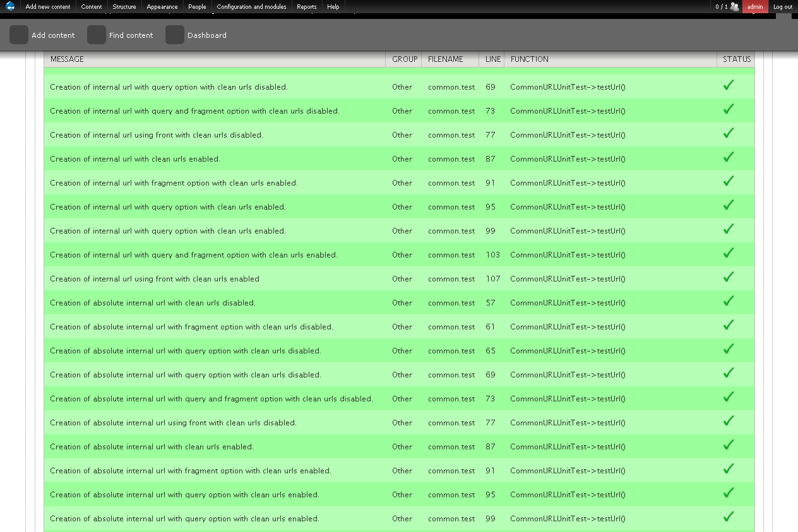The width and height of the screenshot is (798, 532).
Task: Click message 'Creation of internal url with query and fragment option with clean urls enabled.'
Action: pyautogui.click(x=194, y=255)
